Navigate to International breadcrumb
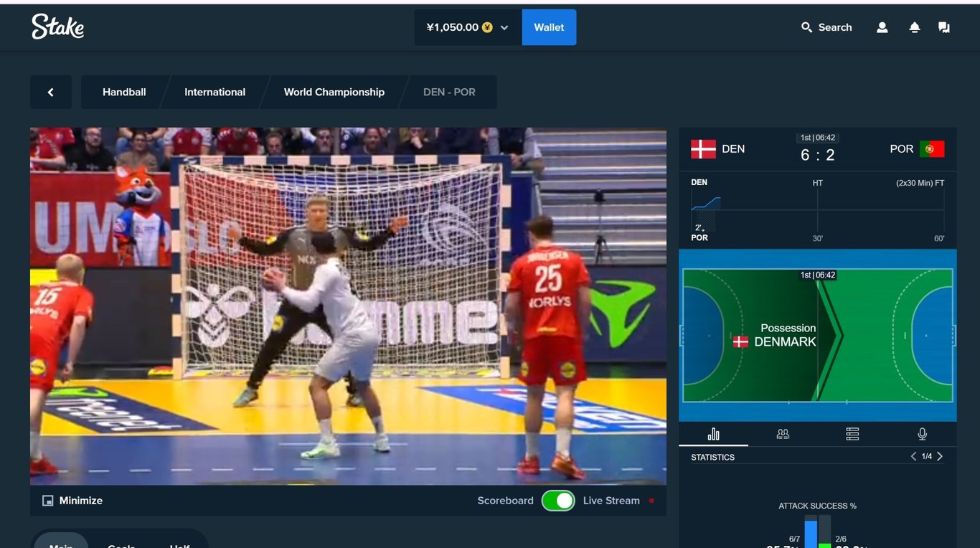Image resolution: width=980 pixels, height=548 pixels. (x=215, y=92)
